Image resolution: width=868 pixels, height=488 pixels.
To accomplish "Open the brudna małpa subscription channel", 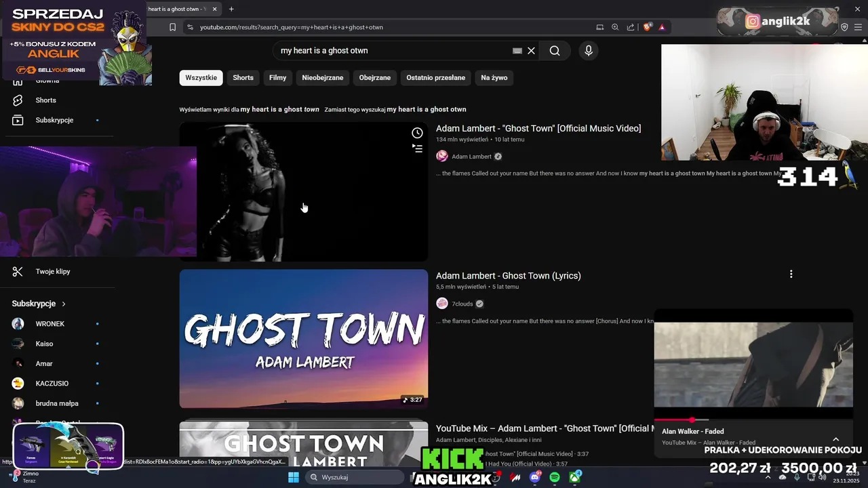I will (x=56, y=403).
